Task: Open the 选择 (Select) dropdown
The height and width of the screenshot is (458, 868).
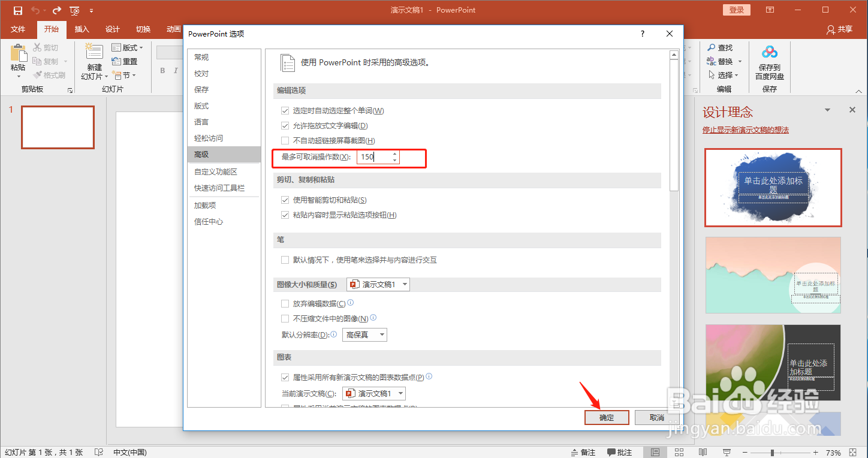Action: point(723,75)
